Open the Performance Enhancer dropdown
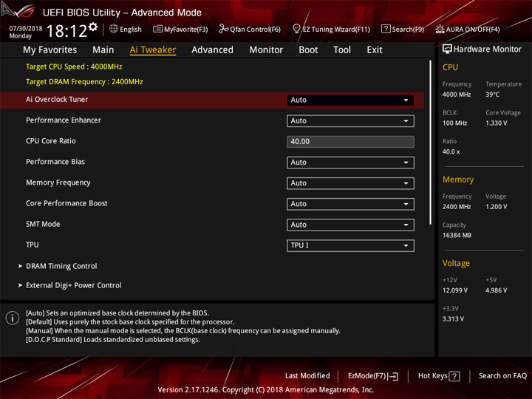 [x=350, y=120]
